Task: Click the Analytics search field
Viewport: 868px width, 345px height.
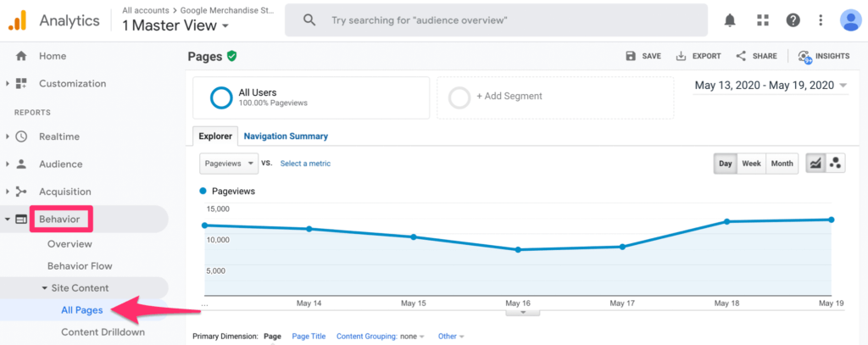Action: (x=496, y=20)
